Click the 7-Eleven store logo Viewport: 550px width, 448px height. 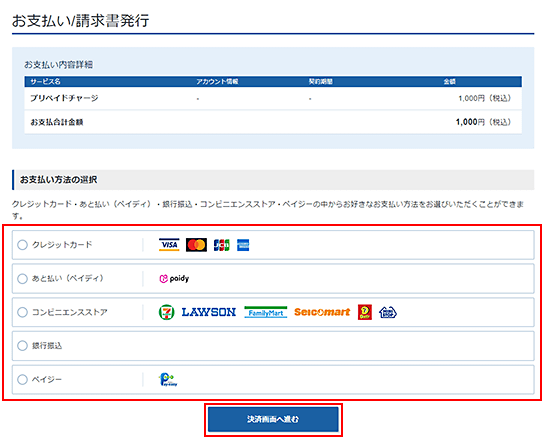click(166, 312)
